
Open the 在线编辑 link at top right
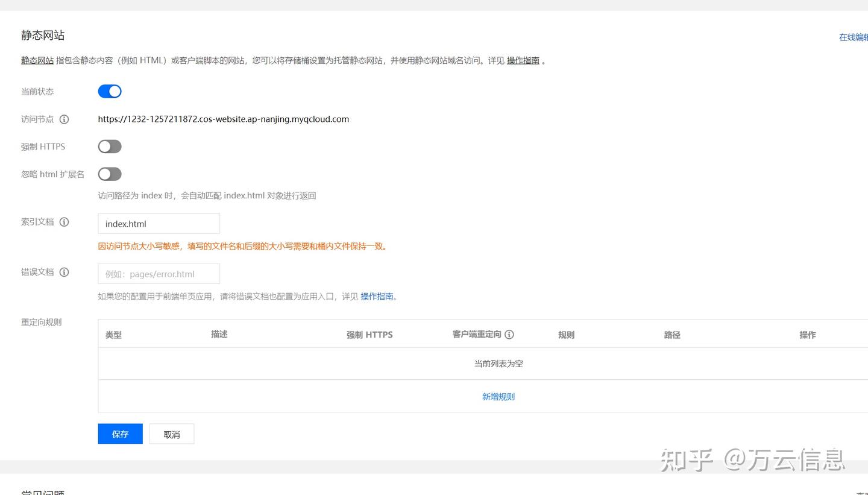tap(853, 37)
